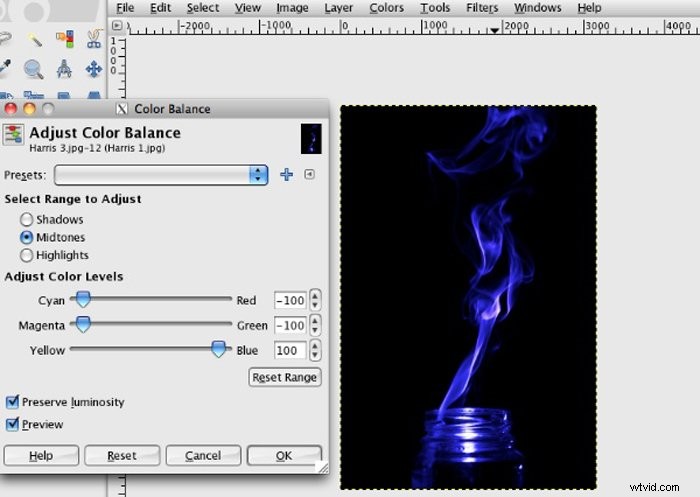Select the Highlights range option

tap(27, 255)
